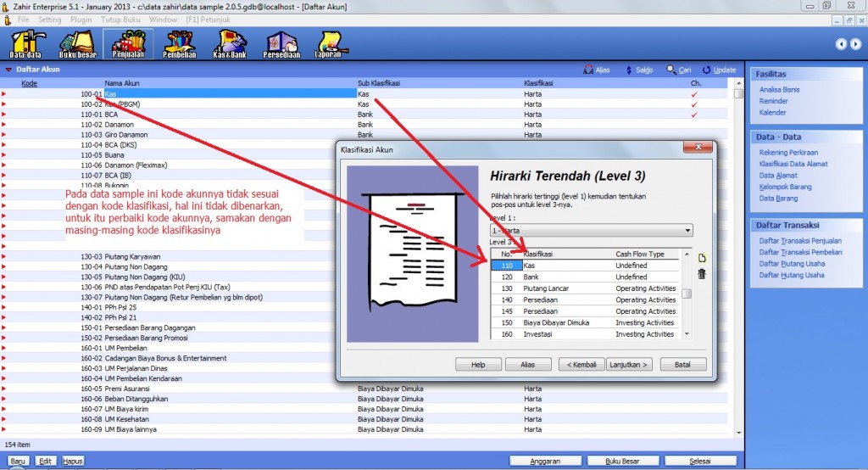Screen dimensions: 868x470
Task: Open the Klasifikasi Data Alamat link
Action: (793, 164)
